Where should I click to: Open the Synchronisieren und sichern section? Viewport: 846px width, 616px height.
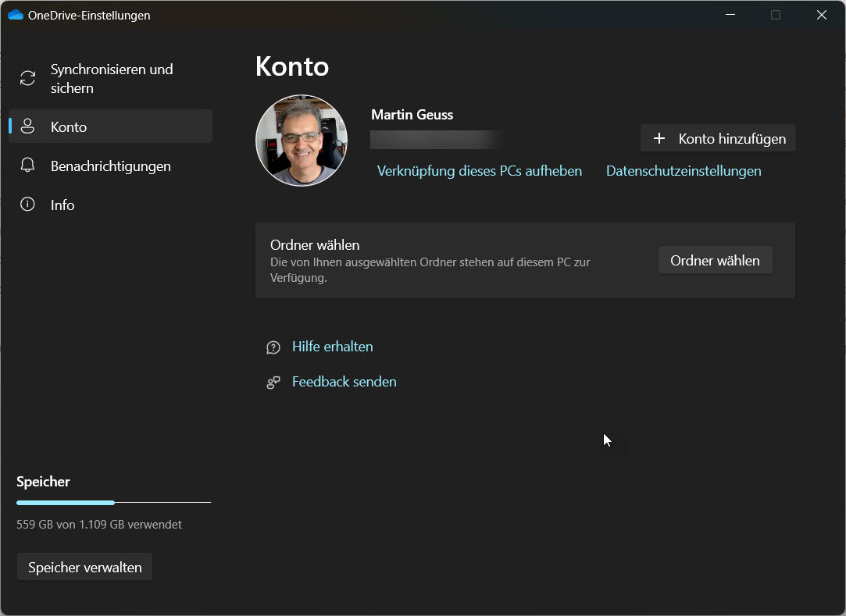click(x=112, y=78)
